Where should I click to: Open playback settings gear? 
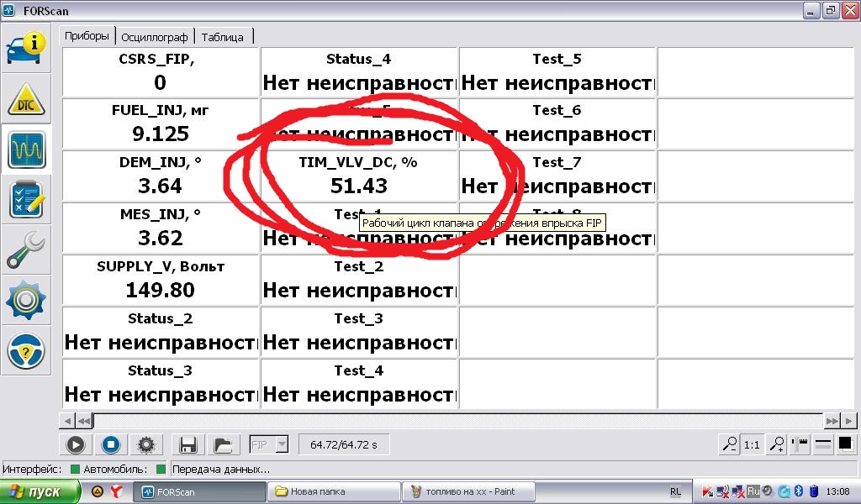pyautogui.click(x=145, y=444)
